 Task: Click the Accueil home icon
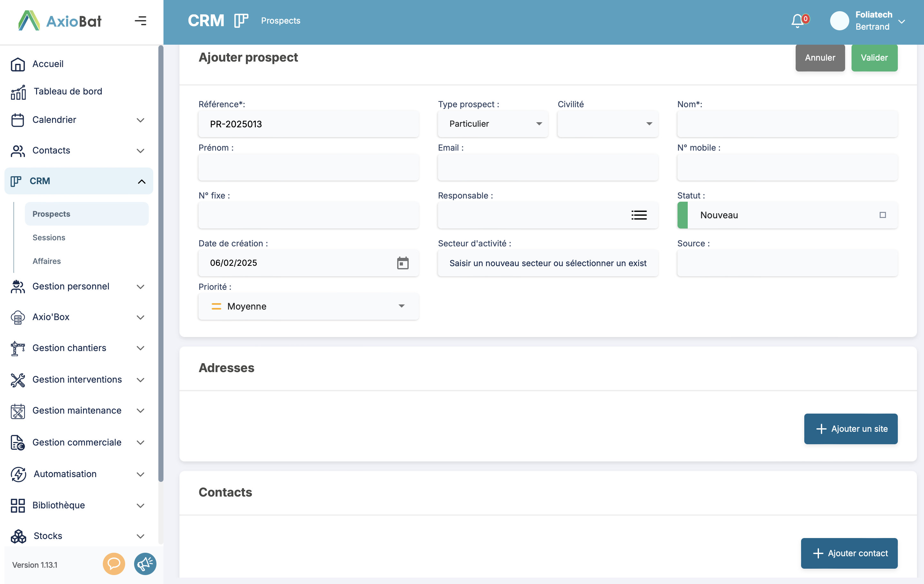[18, 64]
